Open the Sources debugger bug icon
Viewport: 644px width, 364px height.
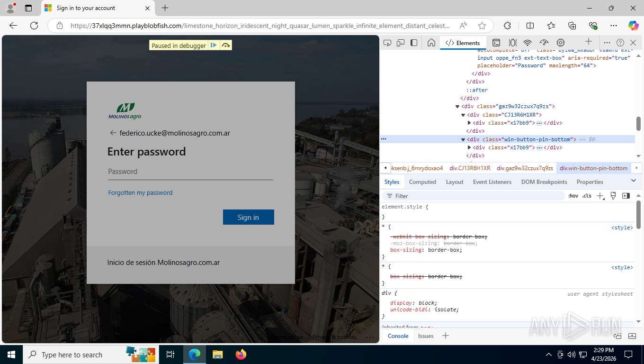512,43
